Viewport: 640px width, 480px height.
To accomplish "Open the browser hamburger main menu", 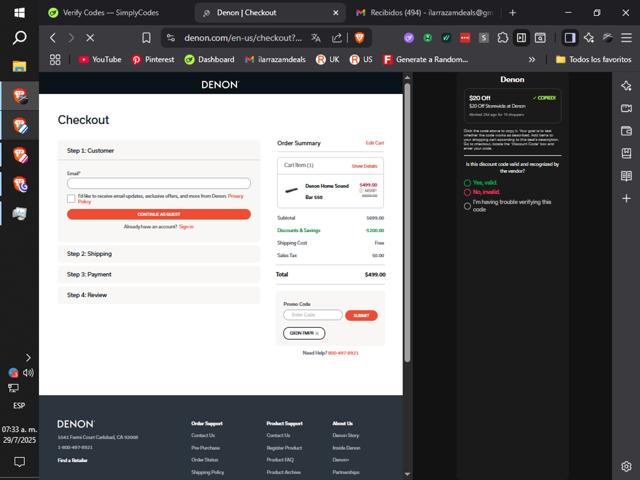I will coord(626,38).
